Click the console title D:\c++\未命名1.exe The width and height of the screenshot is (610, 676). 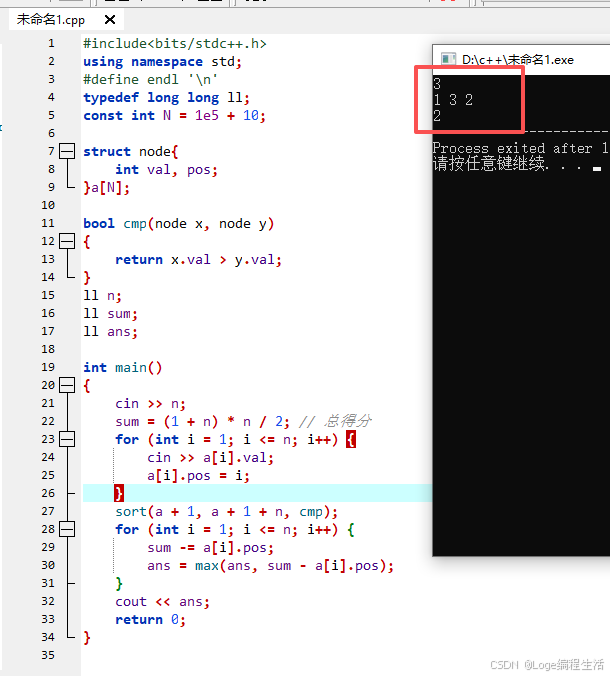coord(518,59)
